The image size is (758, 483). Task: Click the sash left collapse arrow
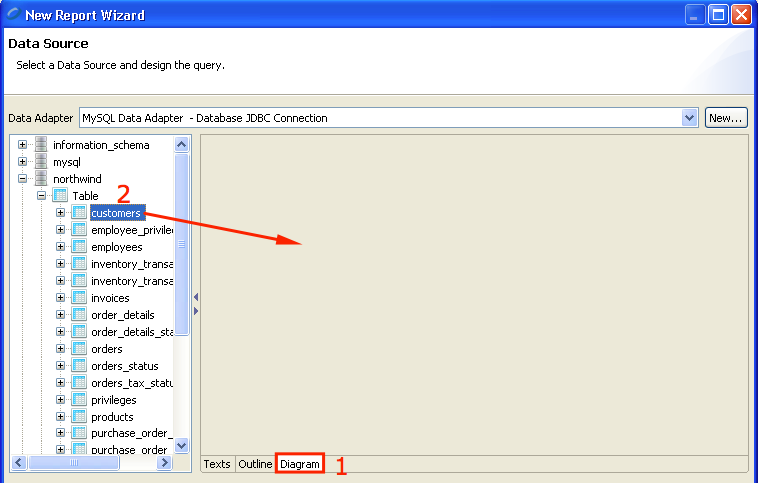196,297
